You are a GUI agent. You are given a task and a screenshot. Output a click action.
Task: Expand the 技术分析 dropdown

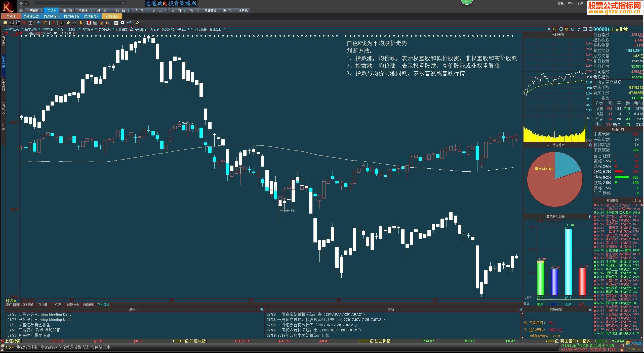(39, 29)
